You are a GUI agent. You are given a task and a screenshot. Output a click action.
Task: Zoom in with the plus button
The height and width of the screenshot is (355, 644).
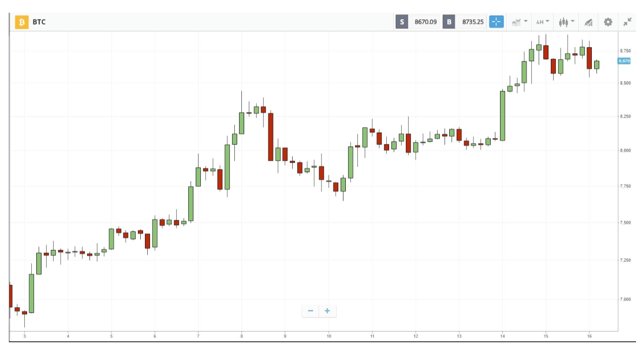coord(327,311)
